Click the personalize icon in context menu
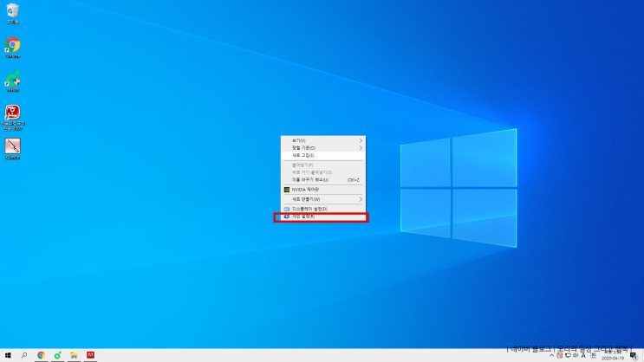Screen dimensions: 644x362 pos(287,217)
